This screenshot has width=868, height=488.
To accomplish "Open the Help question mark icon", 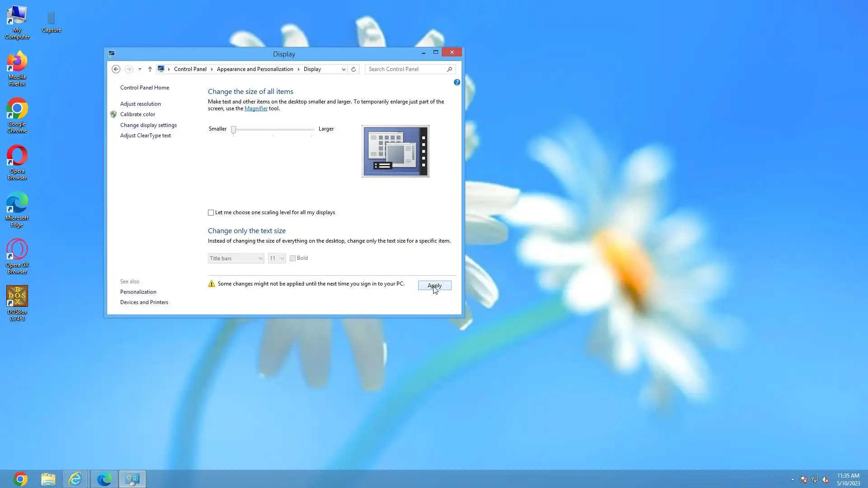I will click(457, 82).
